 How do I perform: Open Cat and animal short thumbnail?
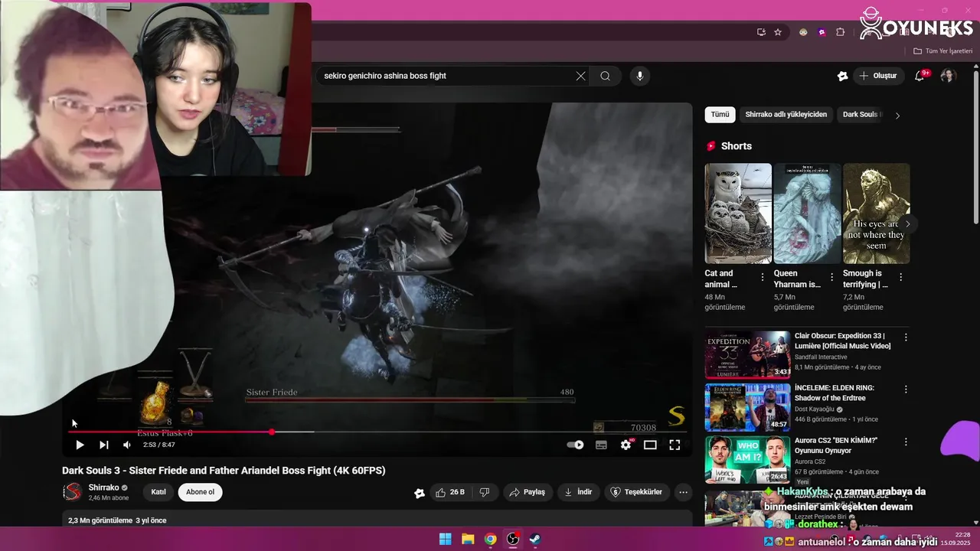tap(738, 214)
